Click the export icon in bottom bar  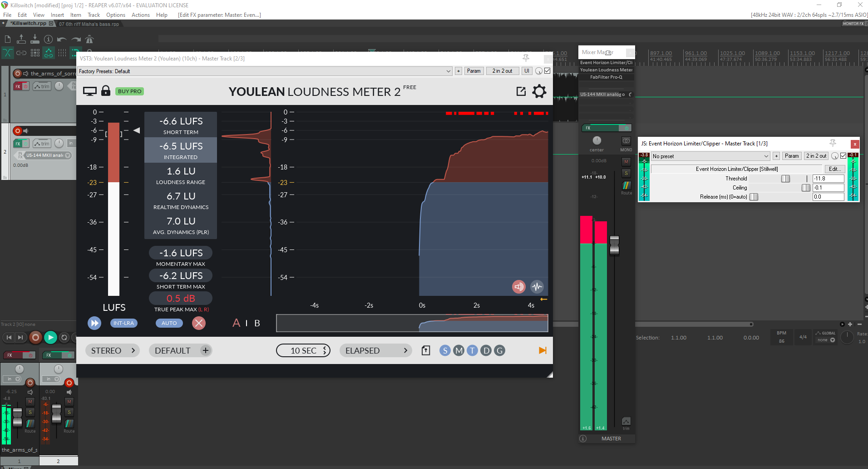click(425, 350)
